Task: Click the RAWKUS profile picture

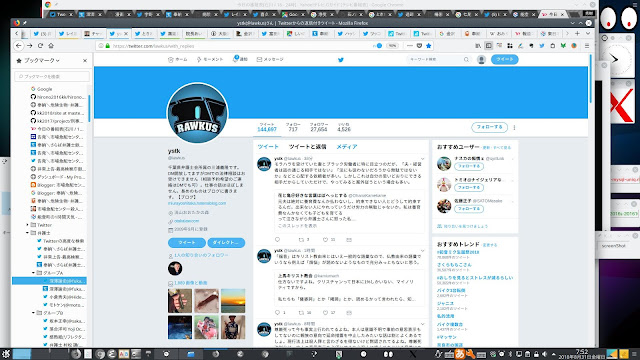Action: click(x=197, y=113)
